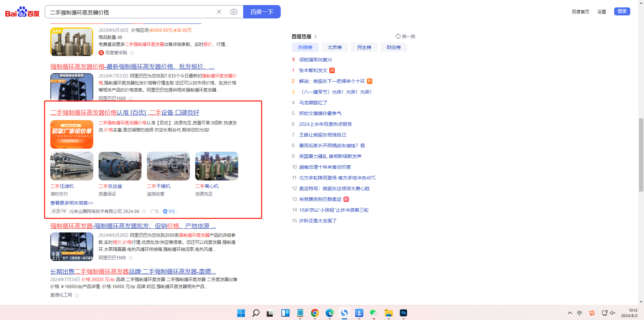
Task: Open WeChat from the taskbar
Action: pos(374,313)
